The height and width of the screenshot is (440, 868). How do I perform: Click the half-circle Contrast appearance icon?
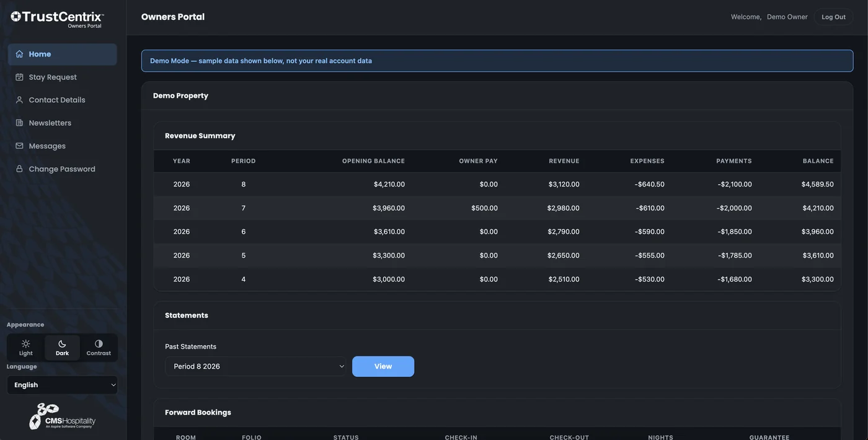(x=99, y=343)
